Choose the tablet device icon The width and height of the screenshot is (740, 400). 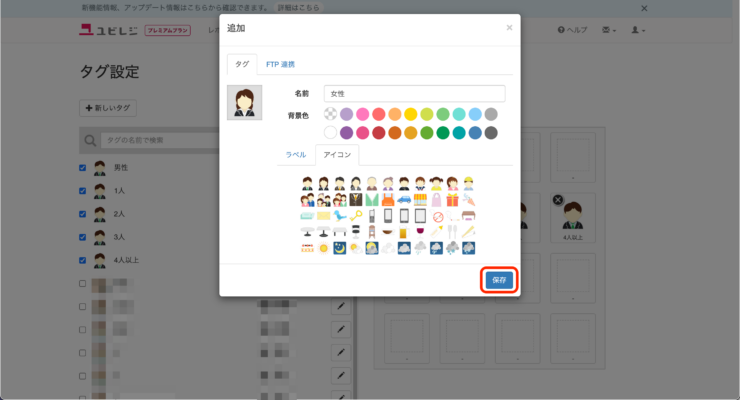(420, 216)
